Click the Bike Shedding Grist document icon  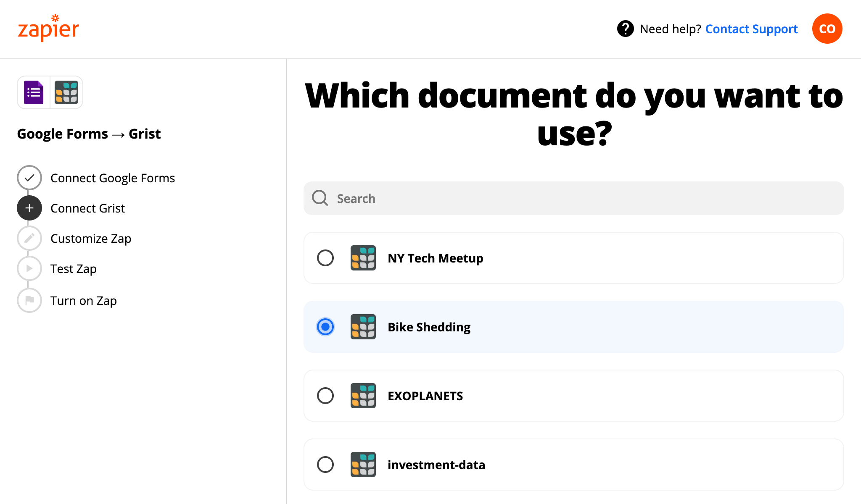363,327
